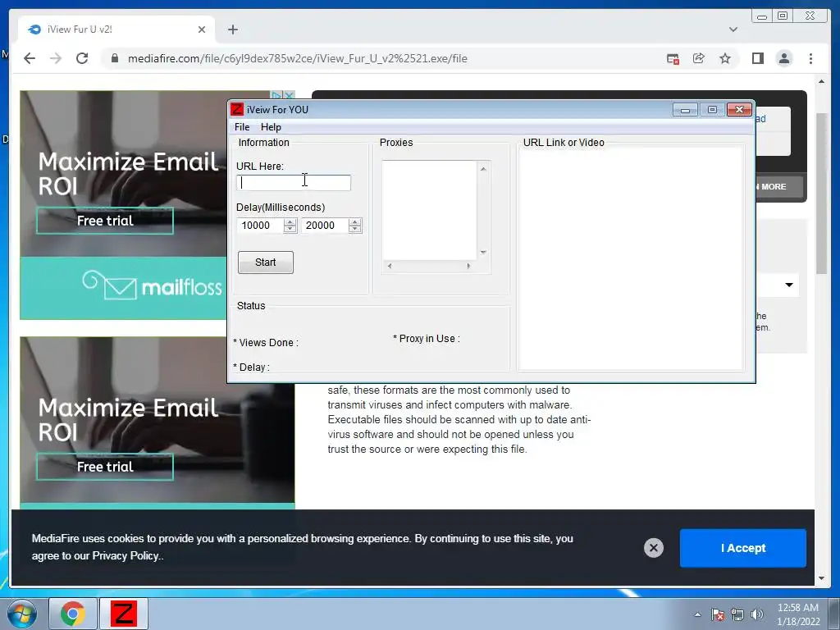Image resolution: width=840 pixels, height=630 pixels.
Task: Expand the dropdown arrow on MediaFire page
Action: [789, 285]
